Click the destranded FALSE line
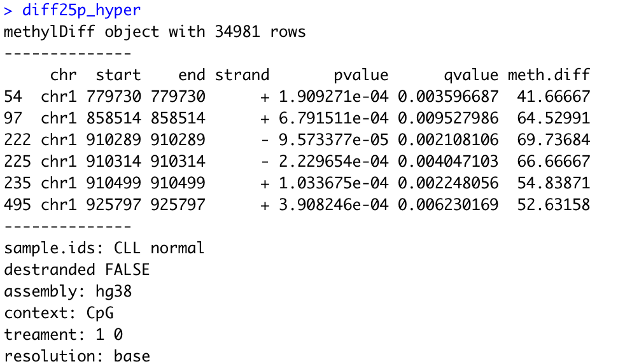This screenshot has height=364, width=639. click(77, 269)
